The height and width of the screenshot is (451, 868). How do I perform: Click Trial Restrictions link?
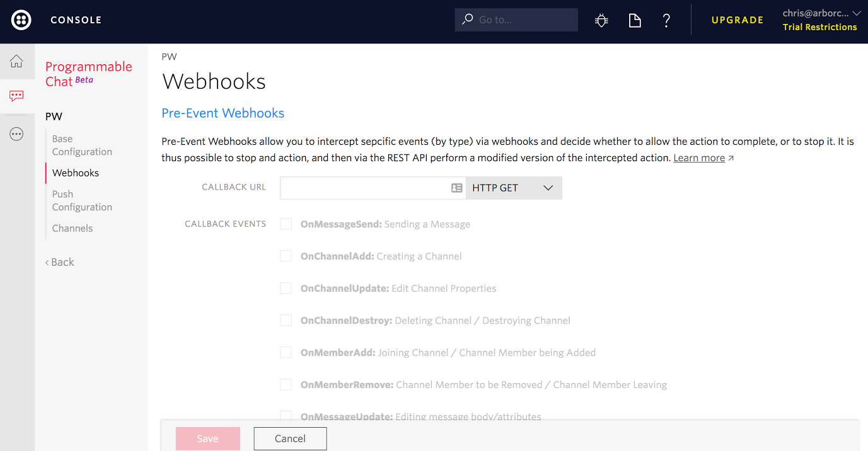(x=819, y=27)
